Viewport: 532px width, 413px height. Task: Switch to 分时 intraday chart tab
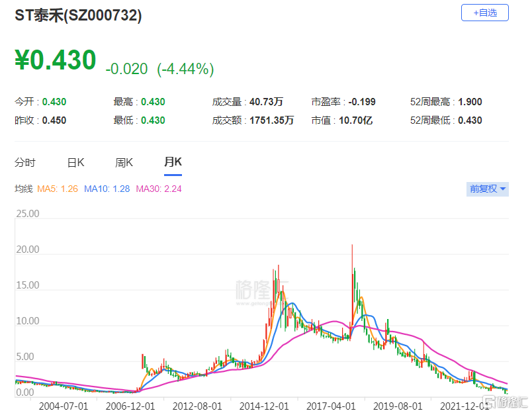click(x=24, y=163)
